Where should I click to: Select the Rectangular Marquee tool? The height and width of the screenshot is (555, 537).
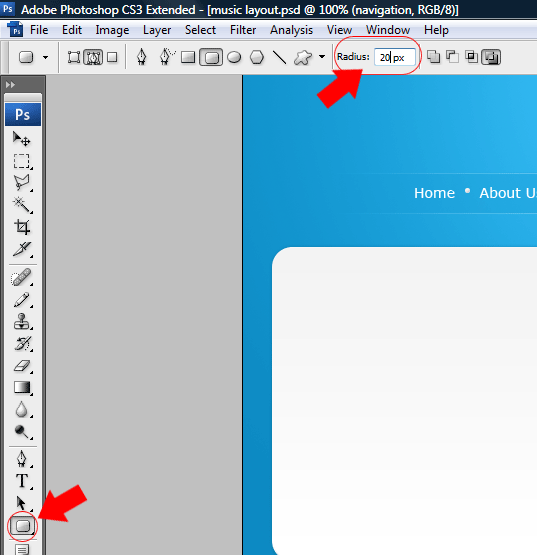click(22, 161)
